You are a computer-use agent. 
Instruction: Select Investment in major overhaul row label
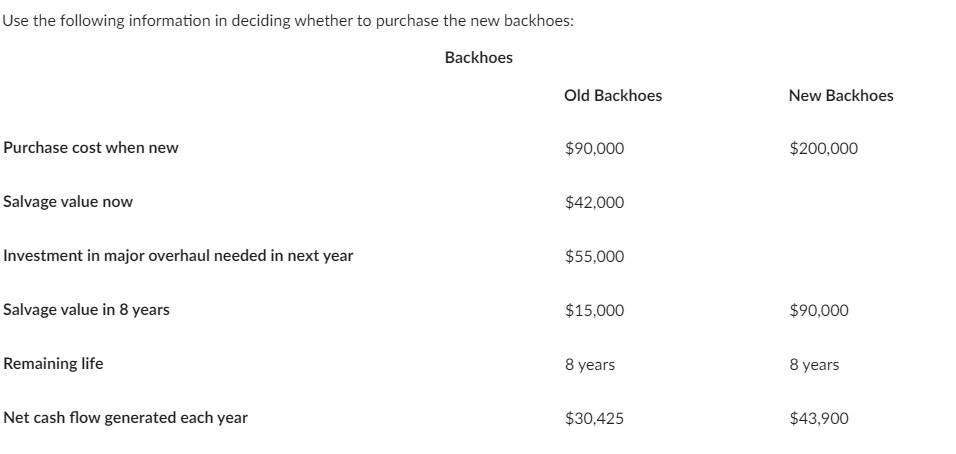(178, 256)
